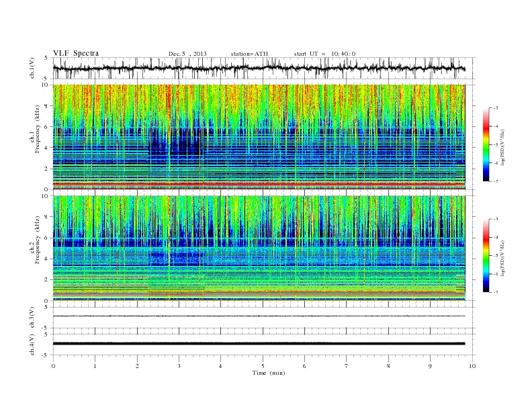Click the "ch.3(V)" axis label
The height and width of the screenshot is (411, 532).
[x=32, y=318]
